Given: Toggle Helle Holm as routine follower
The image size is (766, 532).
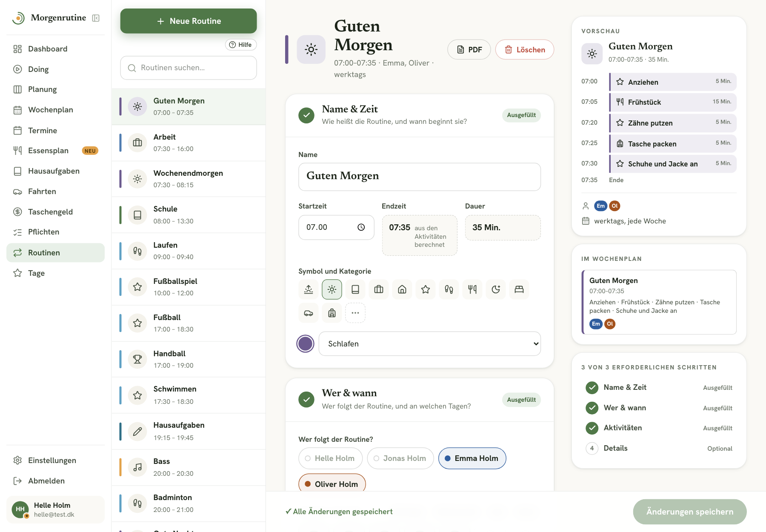Looking at the screenshot, I should pos(330,458).
